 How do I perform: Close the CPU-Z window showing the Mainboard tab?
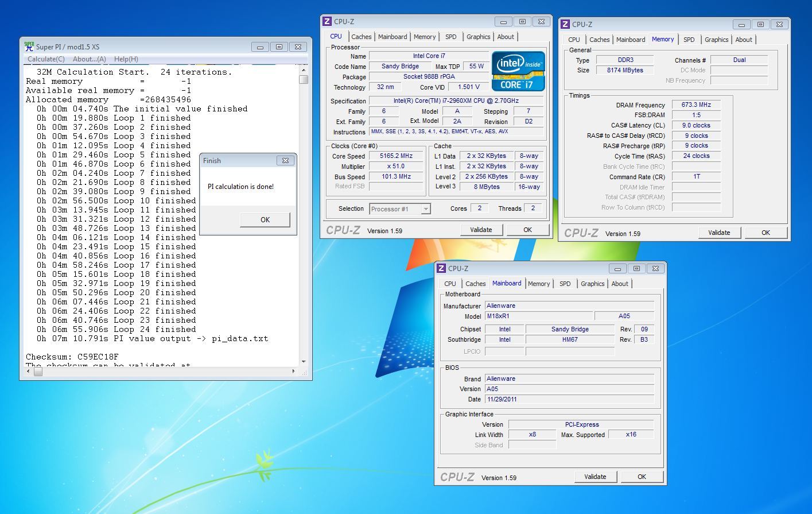655,268
